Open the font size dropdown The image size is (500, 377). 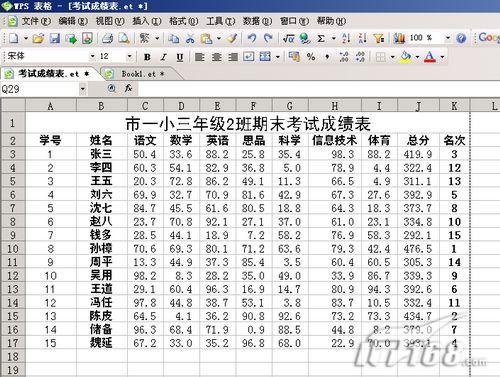130,57
